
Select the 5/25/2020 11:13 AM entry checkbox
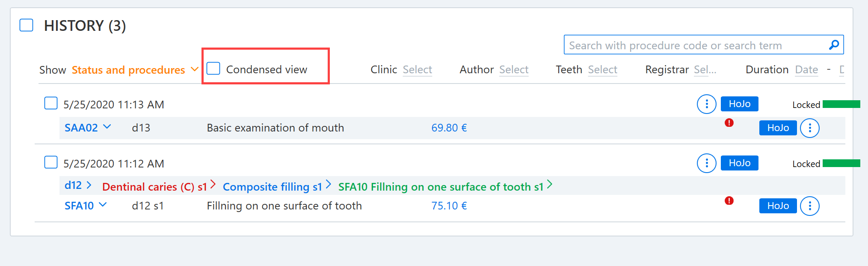click(51, 103)
